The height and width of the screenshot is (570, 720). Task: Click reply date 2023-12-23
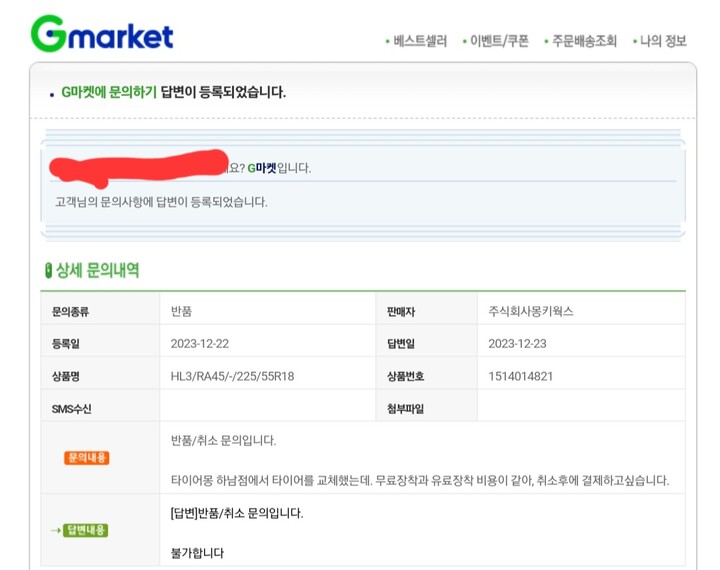(x=518, y=344)
